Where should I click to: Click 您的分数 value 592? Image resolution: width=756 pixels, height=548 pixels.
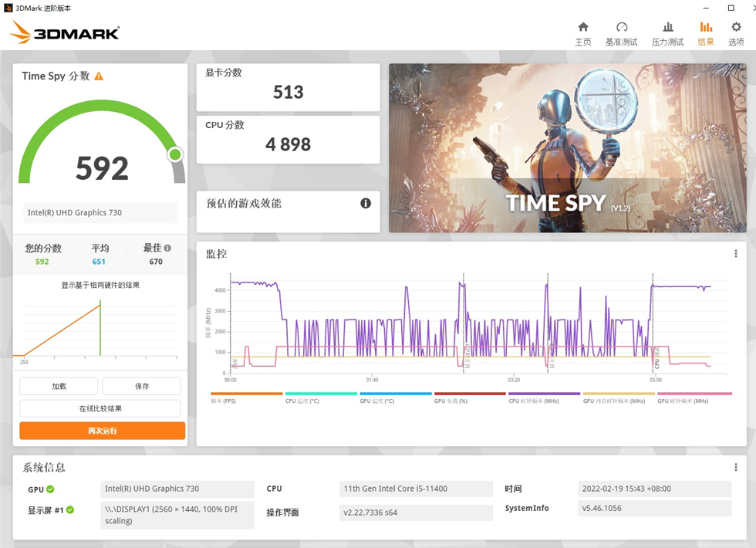point(42,262)
